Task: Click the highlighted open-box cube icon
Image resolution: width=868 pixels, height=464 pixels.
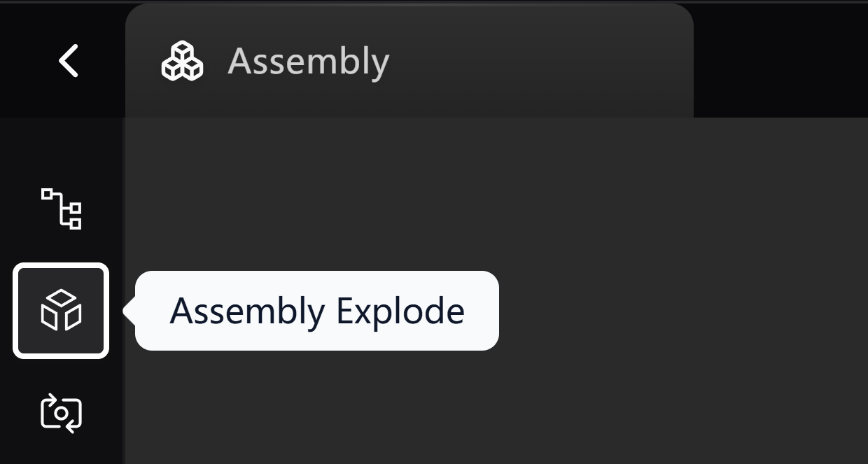Action: pyautogui.click(x=62, y=310)
